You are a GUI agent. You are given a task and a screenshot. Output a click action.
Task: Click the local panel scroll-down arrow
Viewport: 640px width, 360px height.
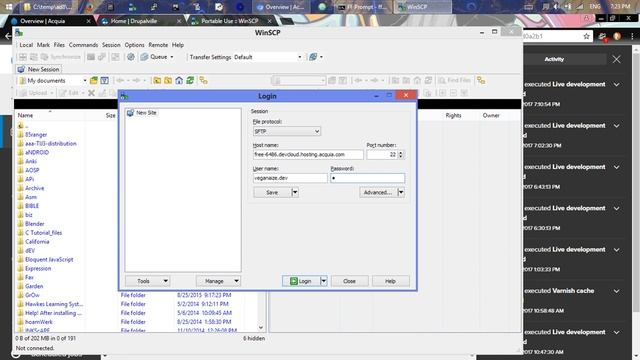pos(261,327)
